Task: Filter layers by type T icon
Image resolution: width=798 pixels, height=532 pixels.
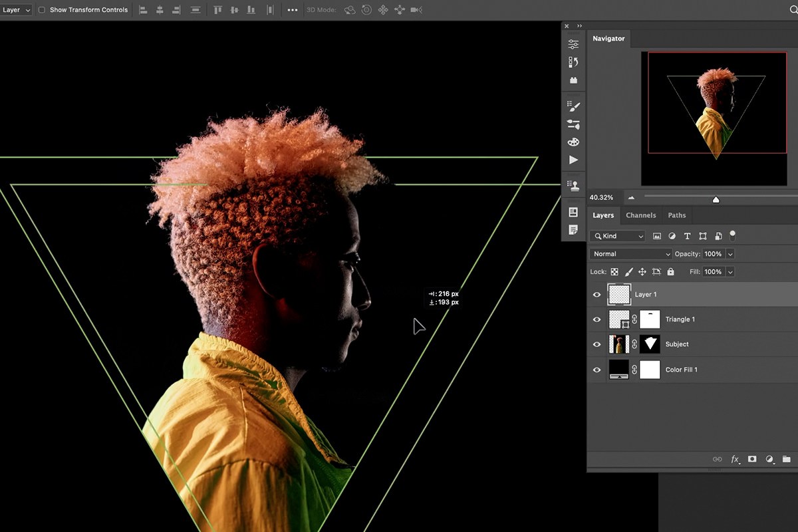Action: click(x=688, y=236)
